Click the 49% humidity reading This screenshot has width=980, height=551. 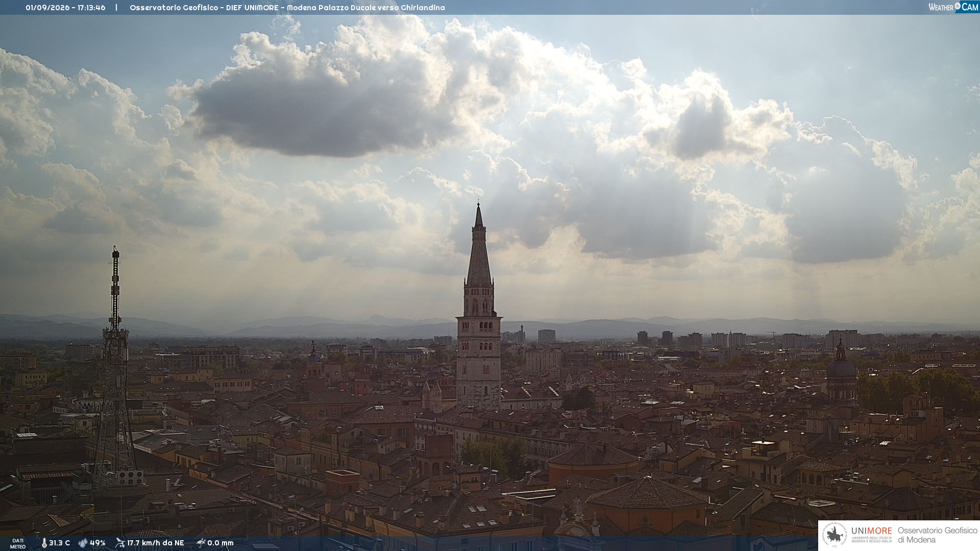click(x=97, y=543)
